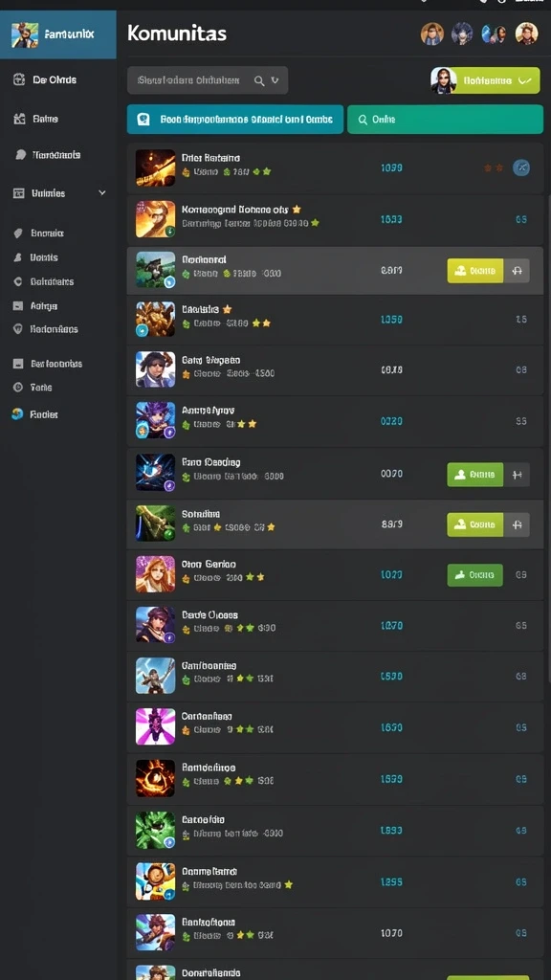Open the search box dropdown chevron
The height and width of the screenshot is (980, 551).
tap(275, 80)
